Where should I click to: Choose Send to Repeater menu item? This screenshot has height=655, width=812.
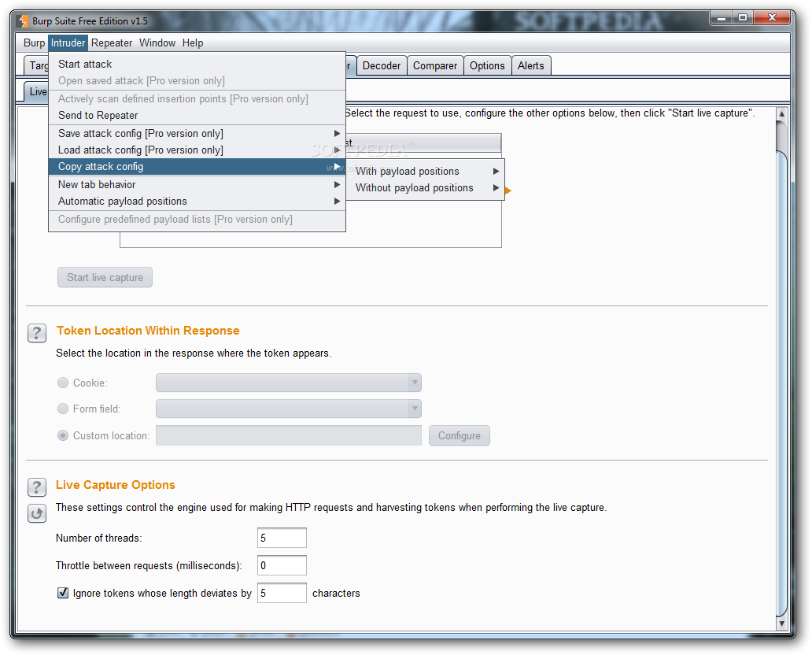point(197,115)
